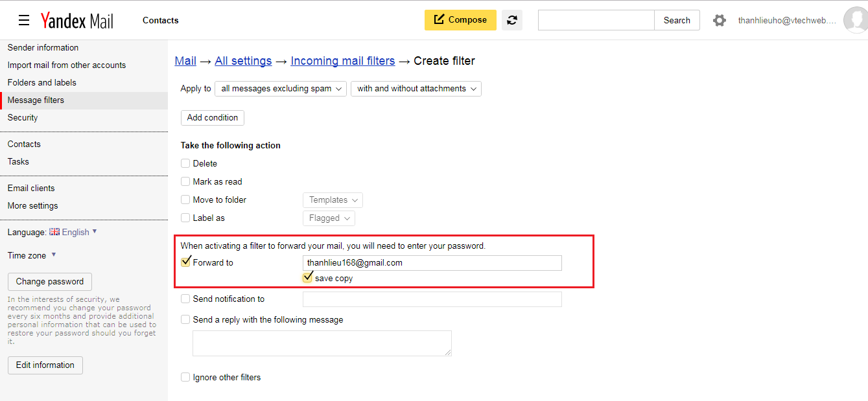Click the Forward to email field

pos(432,263)
